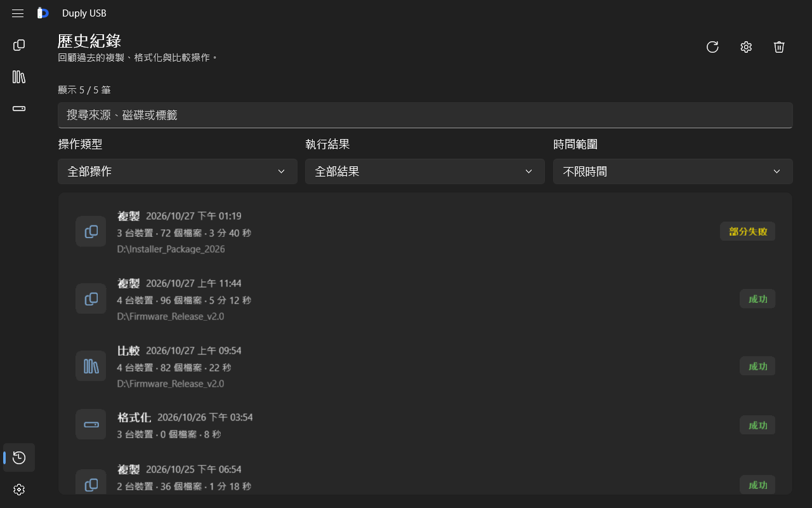Viewport: 812px width, 508px height.
Task: Click the 4 台裝置 · 82 個檔案 · 22 秒 details
Action: tap(174, 367)
